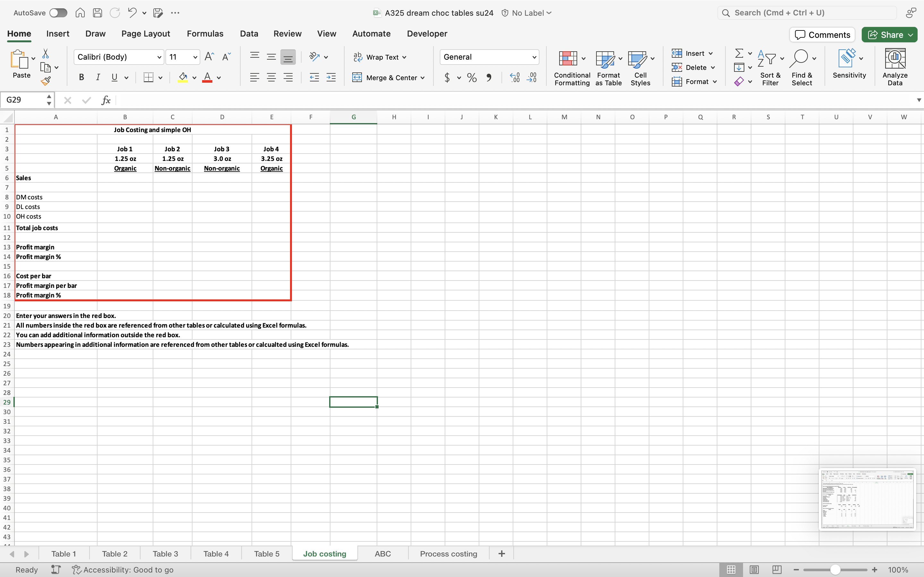Toggle Bold formatting
924x577 pixels.
pos(81,78)
